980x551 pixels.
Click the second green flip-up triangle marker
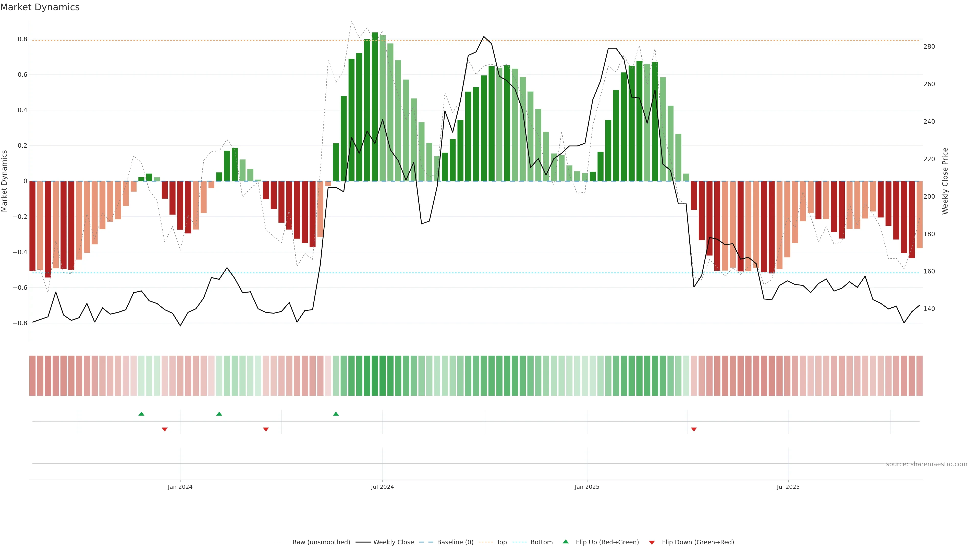[x=219, y=414]
